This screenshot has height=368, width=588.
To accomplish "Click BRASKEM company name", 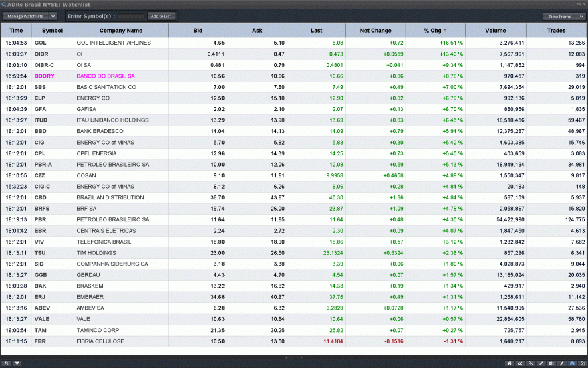I will tap(90, 286).
